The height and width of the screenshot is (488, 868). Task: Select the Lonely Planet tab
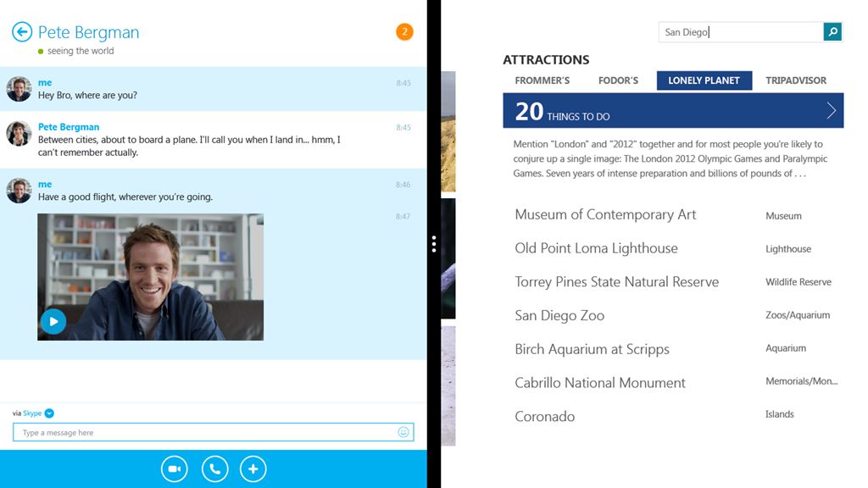(704, 80)
